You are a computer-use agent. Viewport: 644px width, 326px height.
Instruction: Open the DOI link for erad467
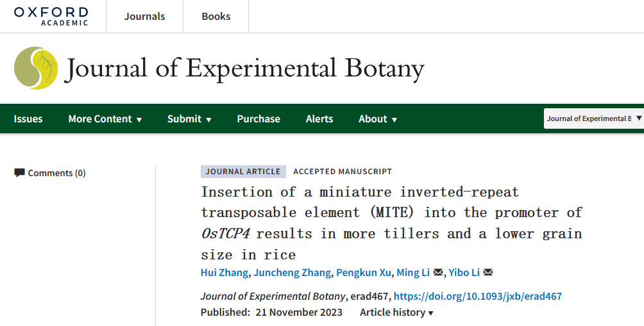point(478,297)
